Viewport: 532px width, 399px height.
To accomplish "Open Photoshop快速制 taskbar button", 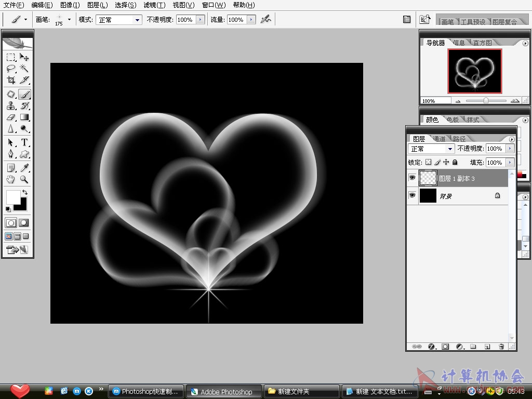I will click(146, 392).
